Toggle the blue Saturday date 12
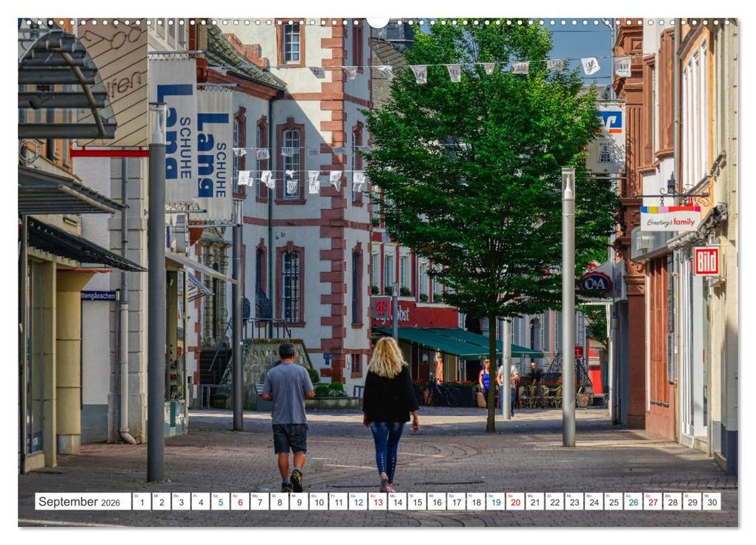This screenshot has height=545, width=756. (x=359, y=503)
